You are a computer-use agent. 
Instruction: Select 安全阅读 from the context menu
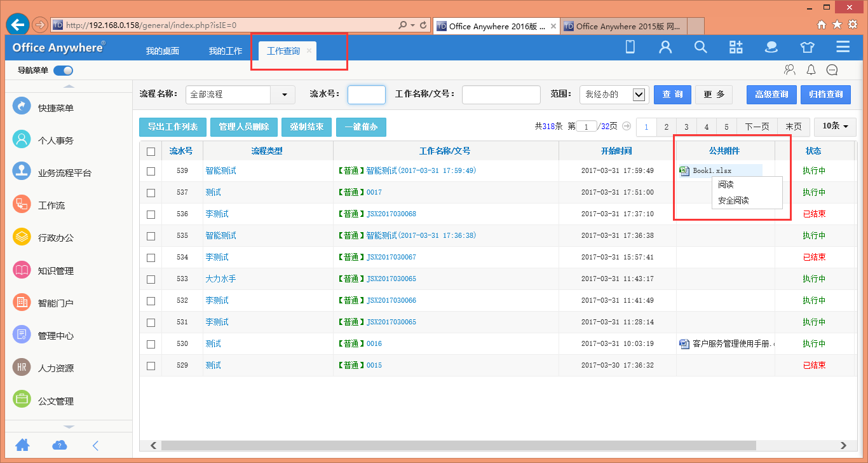(733, 200)
